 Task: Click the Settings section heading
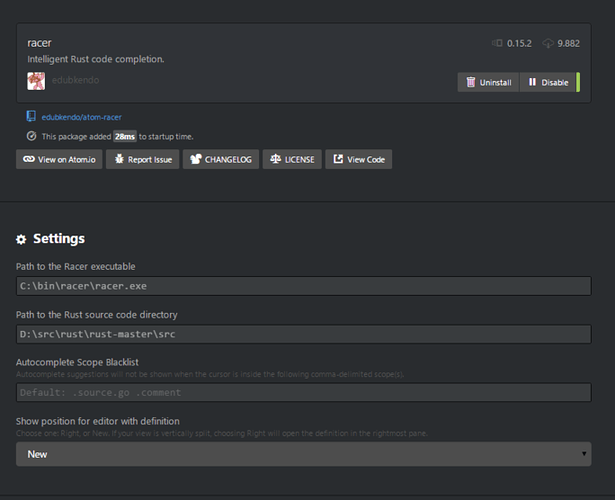(x=59, y=238)
